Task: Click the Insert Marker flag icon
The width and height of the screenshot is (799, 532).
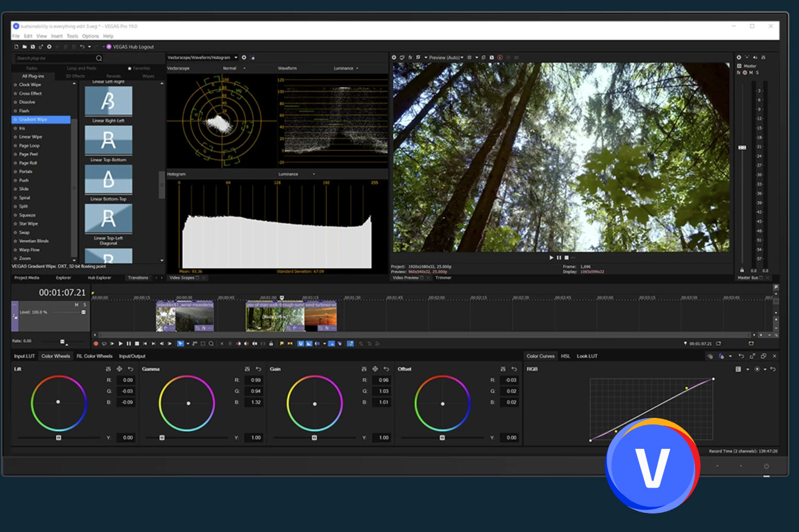Action: pos(281,343)
